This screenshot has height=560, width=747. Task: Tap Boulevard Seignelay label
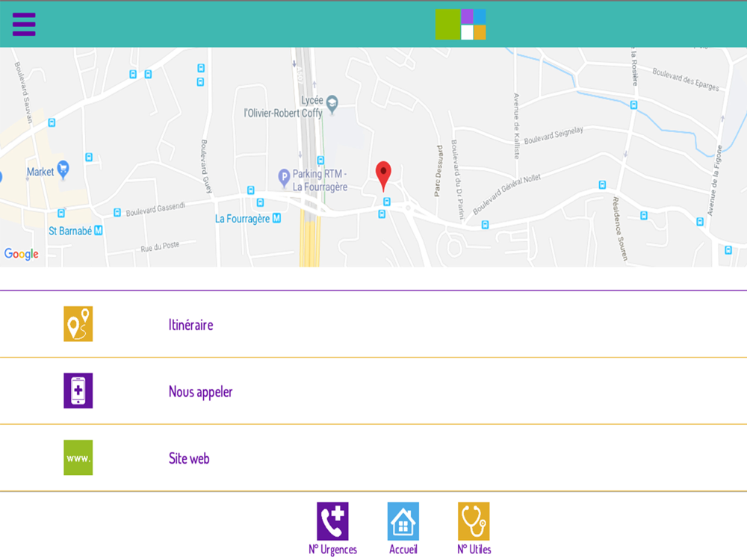(x=554, y=135)
